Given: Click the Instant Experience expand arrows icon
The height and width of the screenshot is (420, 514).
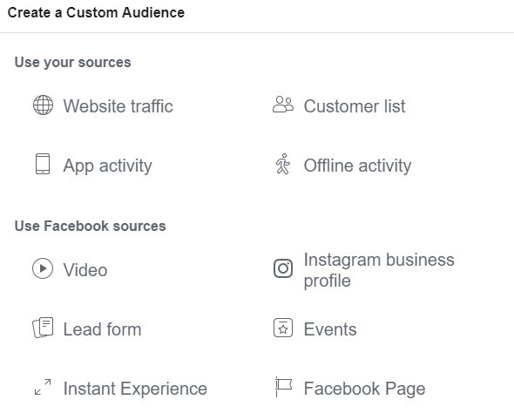Looking at the screenshot, I should point(43,387).
